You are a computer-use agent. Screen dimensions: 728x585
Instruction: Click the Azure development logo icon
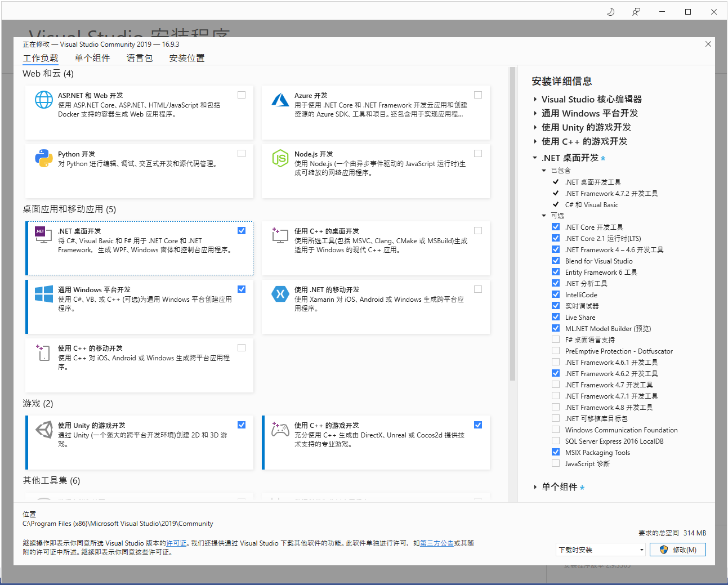280,100
